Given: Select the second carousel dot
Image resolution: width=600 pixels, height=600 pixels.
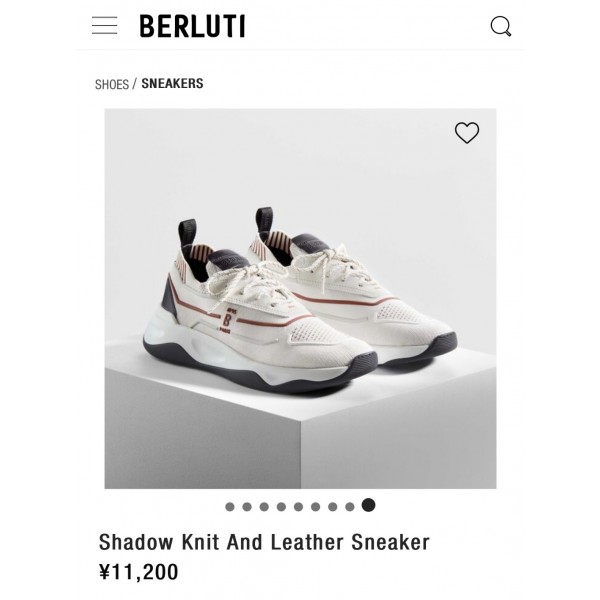Looking at the screenshot, I should (247, 507).
